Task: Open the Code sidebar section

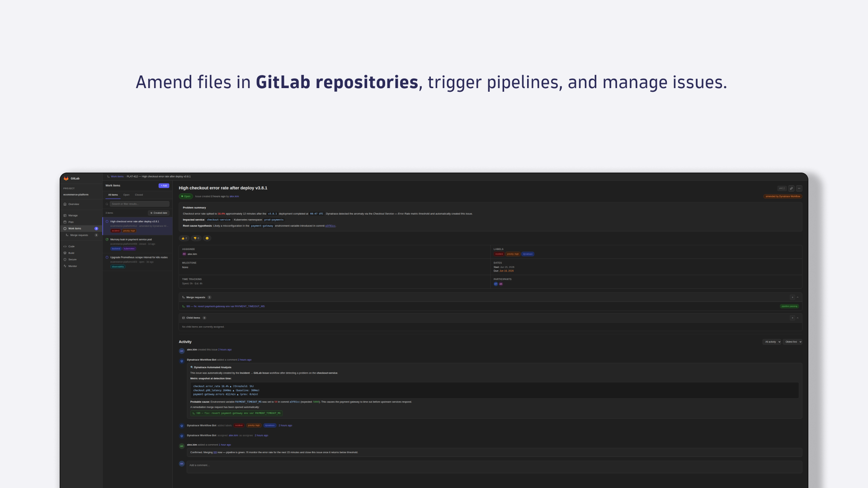Action: (81, 246)
